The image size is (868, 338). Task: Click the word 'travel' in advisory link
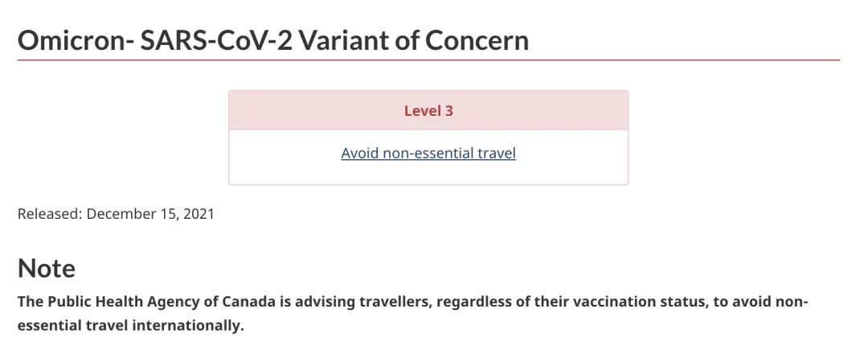[497, 153]
